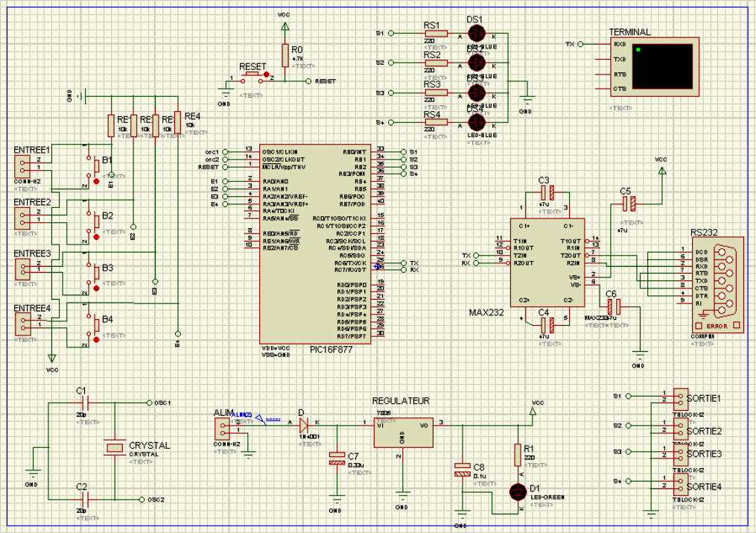
Task: Select resistor RS4
Action: coord(436,122)
